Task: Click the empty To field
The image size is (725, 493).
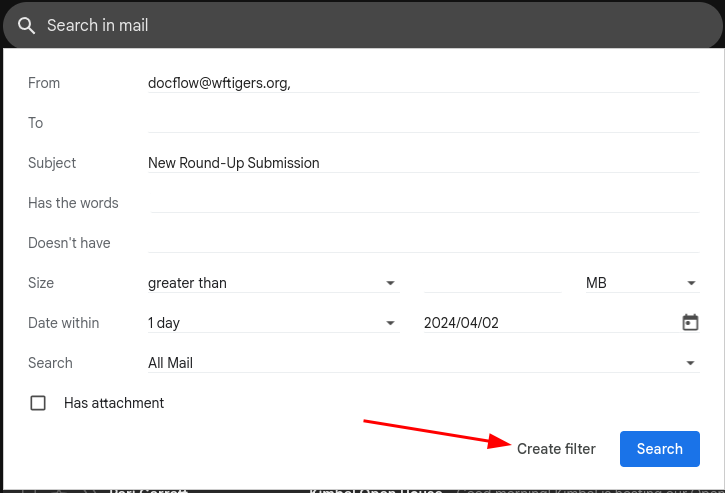Action: pos(424,123)
